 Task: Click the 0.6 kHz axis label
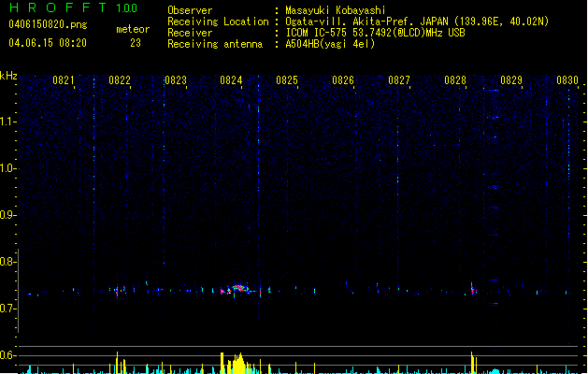7,355
